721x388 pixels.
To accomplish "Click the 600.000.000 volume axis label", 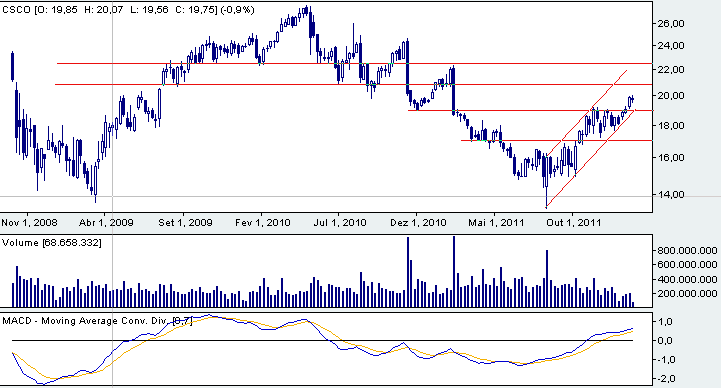I will [687, 265].
